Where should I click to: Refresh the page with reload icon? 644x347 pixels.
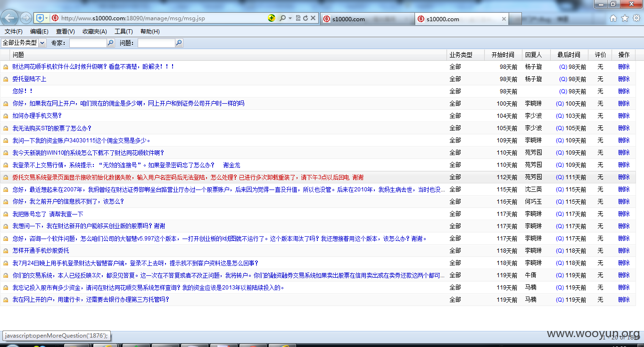(x=305, y=18)
